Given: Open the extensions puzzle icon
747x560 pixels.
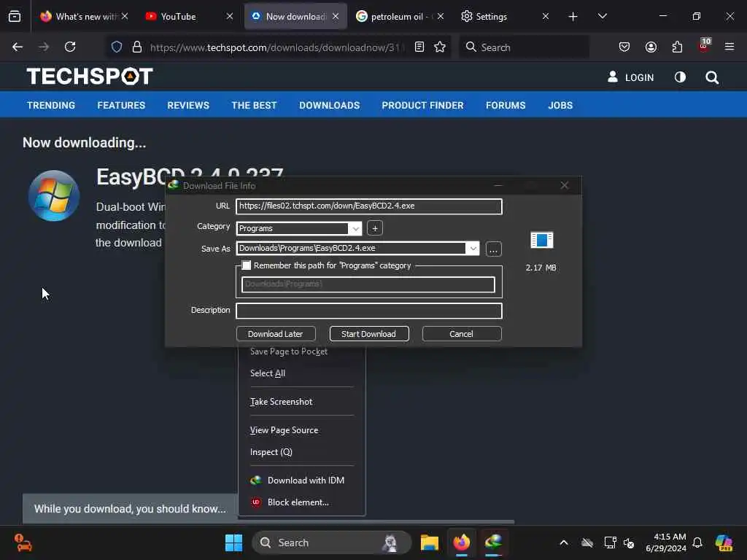Looking at the screenshot, I should coord(677,47).
